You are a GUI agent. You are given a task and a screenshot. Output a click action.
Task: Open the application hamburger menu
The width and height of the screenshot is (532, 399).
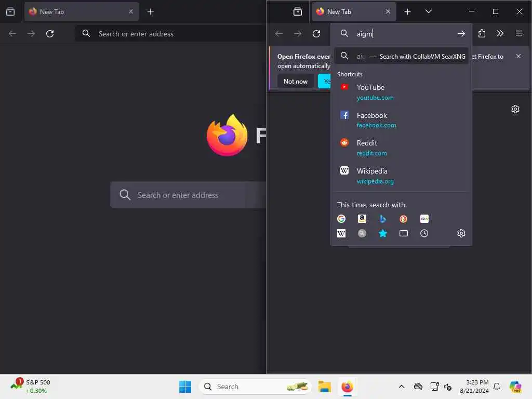coord(519,33)
